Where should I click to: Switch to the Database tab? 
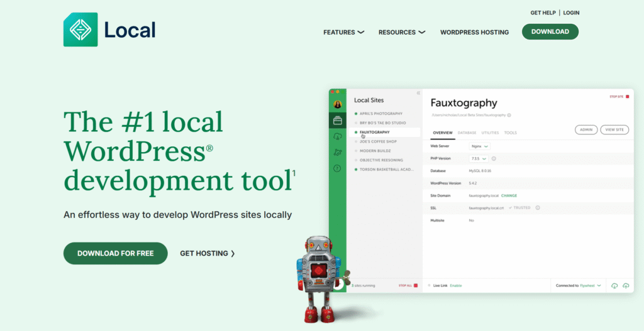(467, 133)
